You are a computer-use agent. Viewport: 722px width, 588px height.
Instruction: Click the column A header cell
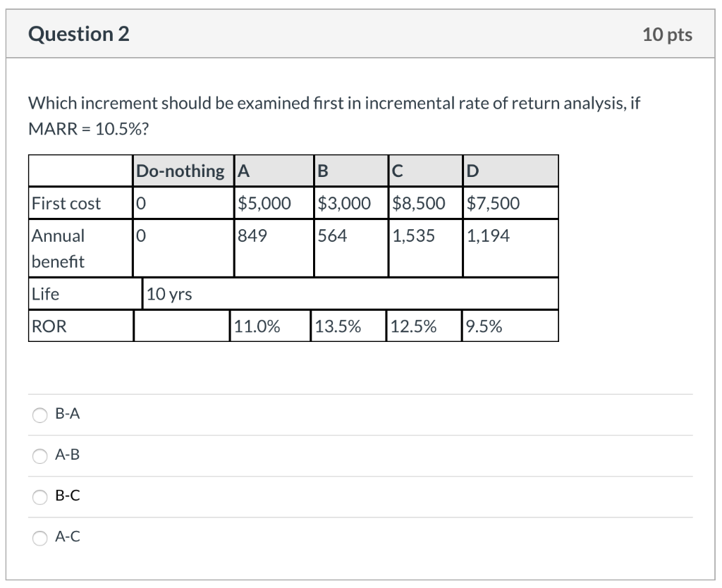tap(274, 171)
